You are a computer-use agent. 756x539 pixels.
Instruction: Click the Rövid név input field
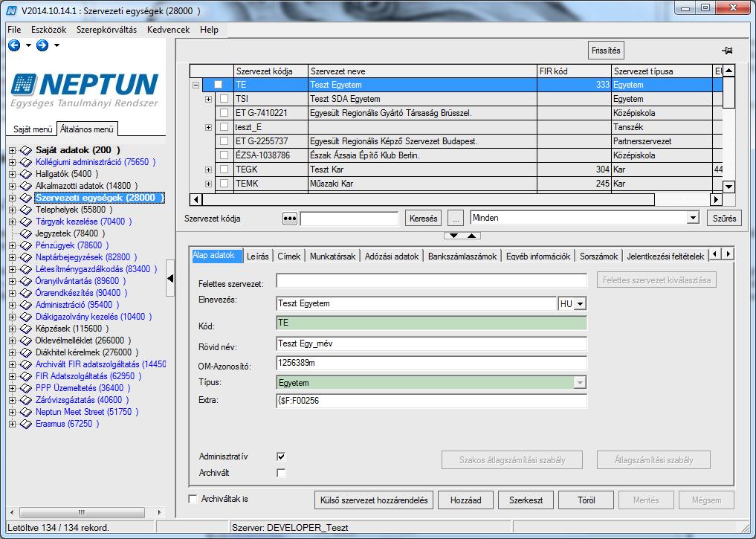(431, 343)
